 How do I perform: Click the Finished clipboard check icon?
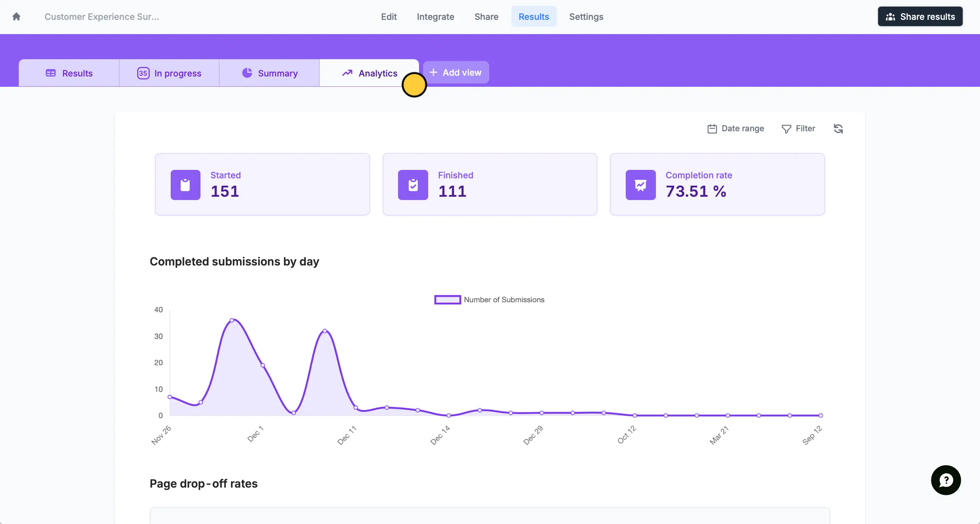[413, 185]
